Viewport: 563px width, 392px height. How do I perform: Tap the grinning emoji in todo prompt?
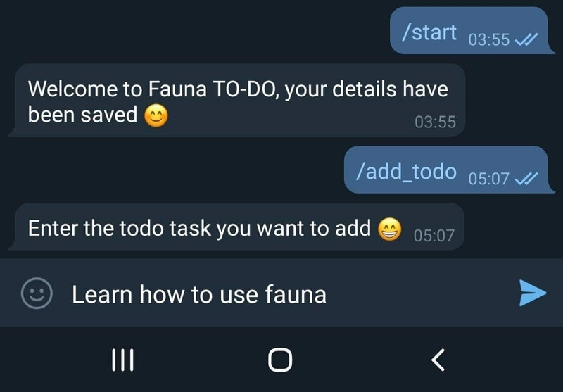click(x=390, y=229)
